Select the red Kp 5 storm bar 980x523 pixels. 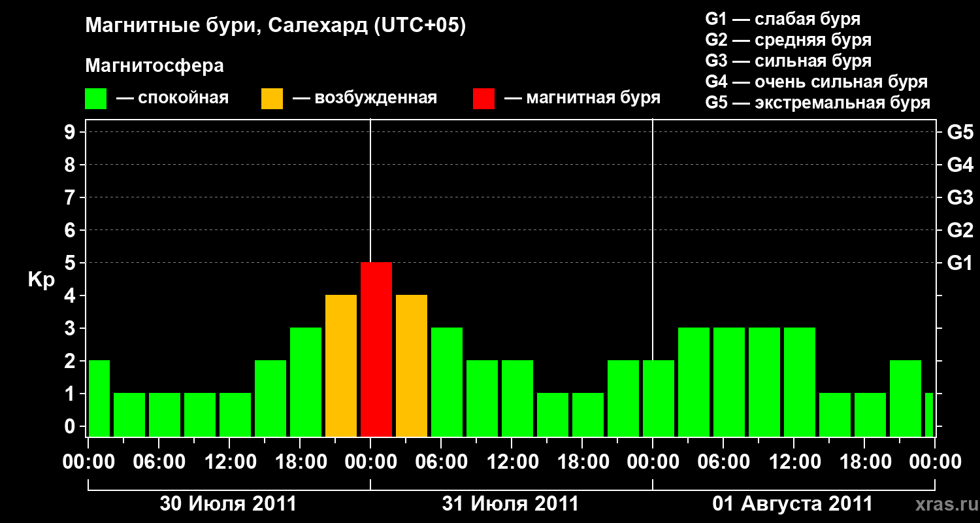coord(376,349)
